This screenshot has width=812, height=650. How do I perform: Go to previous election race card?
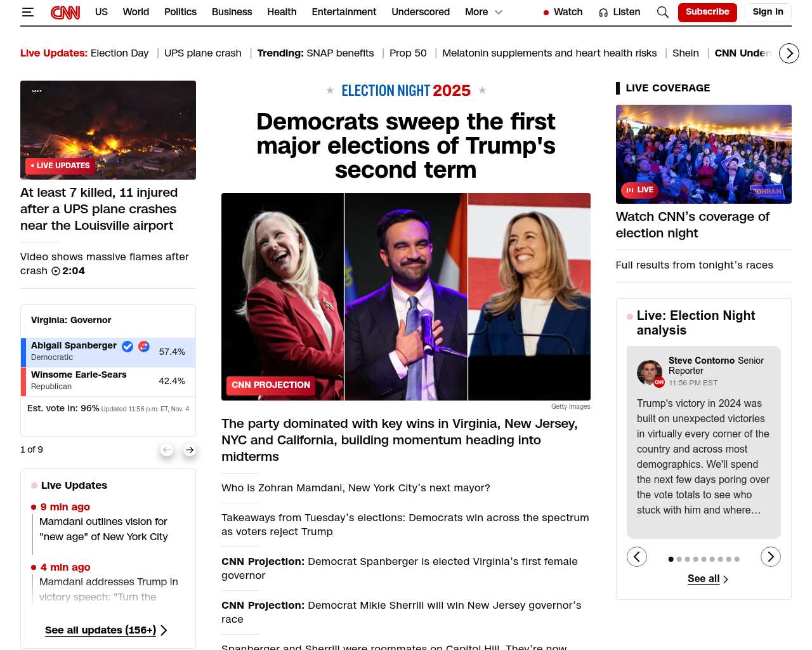coord(167,450)
